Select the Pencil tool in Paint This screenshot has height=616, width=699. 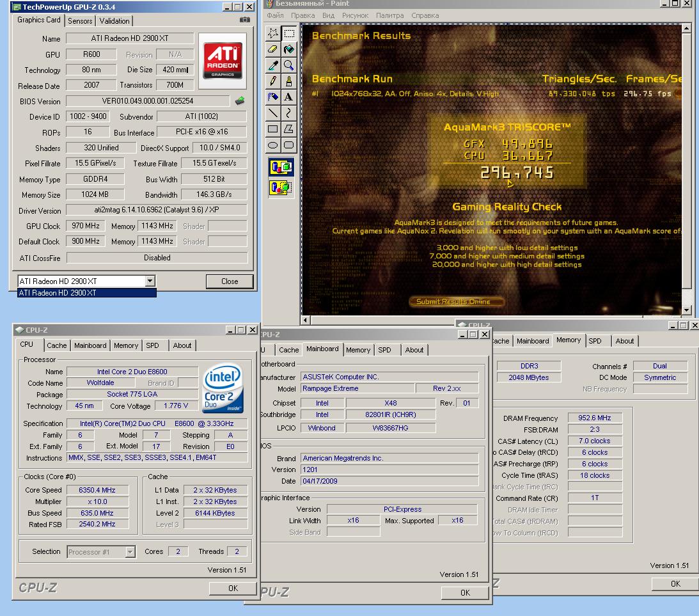pos(273,81)
